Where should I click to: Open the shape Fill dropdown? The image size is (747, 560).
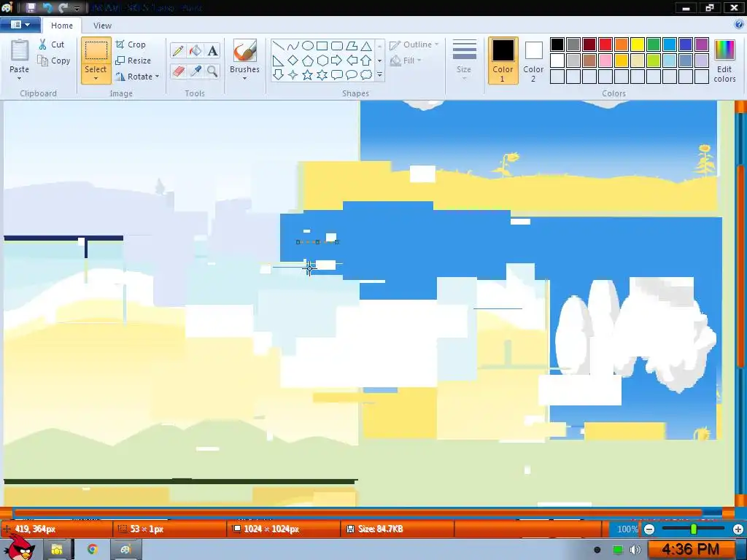point(406,61)
